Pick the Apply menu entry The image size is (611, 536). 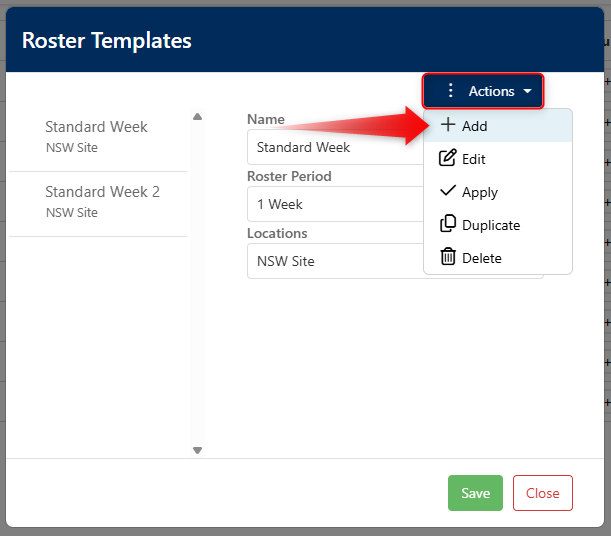pyautogui.click(x=480, y=192)
